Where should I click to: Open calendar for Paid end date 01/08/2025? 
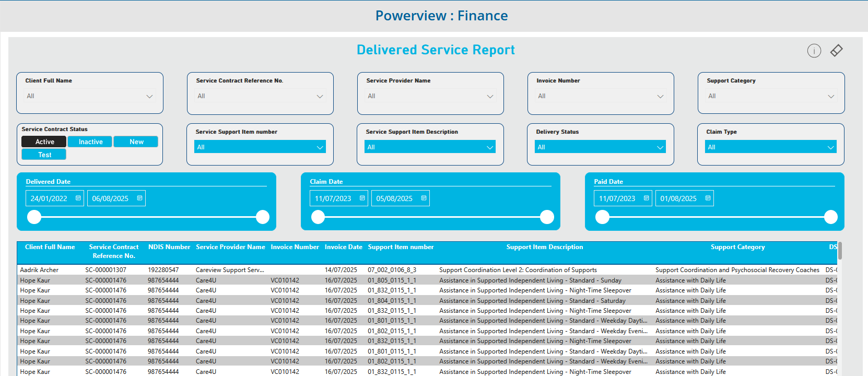click(708, 198)
